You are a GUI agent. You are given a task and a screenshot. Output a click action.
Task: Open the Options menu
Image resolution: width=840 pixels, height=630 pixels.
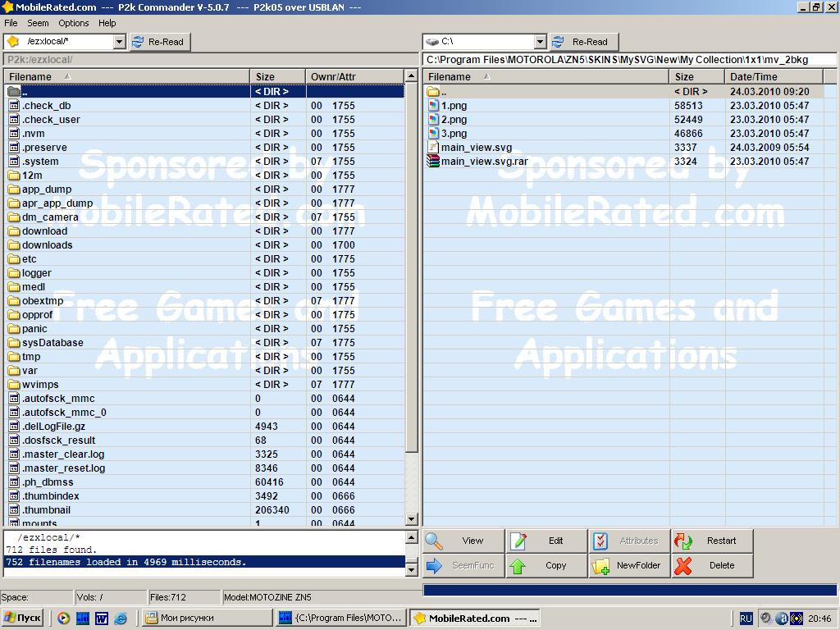pos(73,23)
